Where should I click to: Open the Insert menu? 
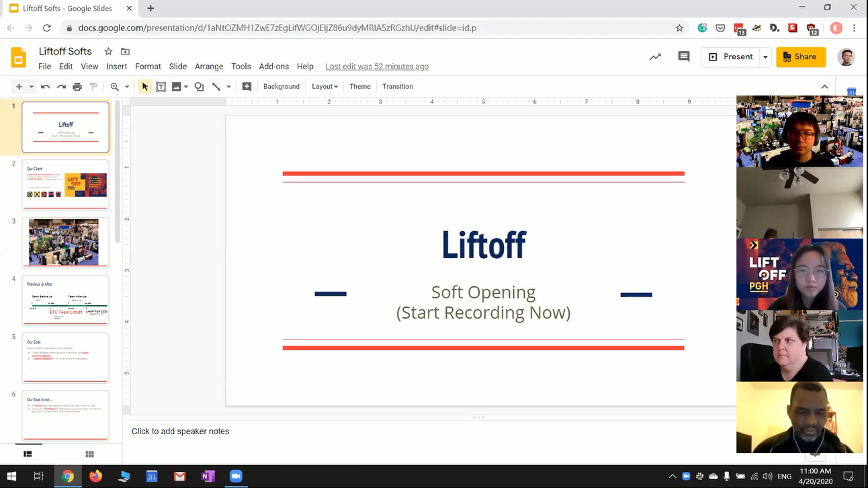pyautogui.click(x=116, y=67)
